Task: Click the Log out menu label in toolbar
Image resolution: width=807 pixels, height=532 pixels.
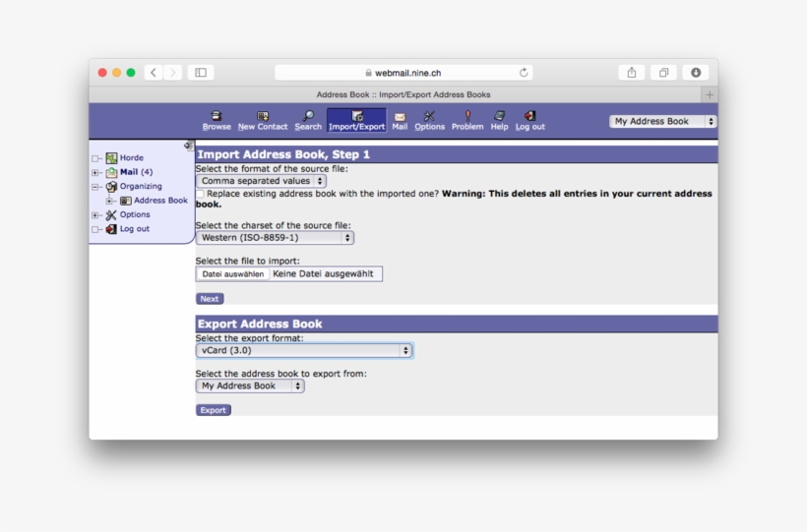Action: tap(530, 127)
